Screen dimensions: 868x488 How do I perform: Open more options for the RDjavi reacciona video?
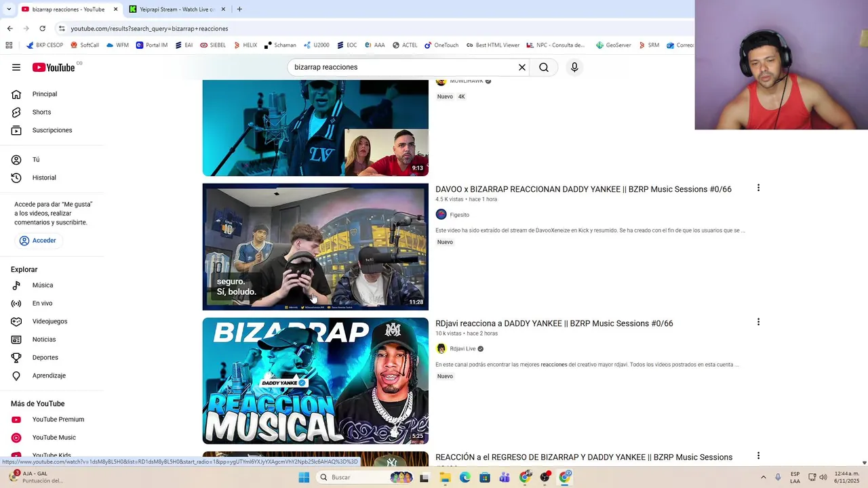pos(758,322)
